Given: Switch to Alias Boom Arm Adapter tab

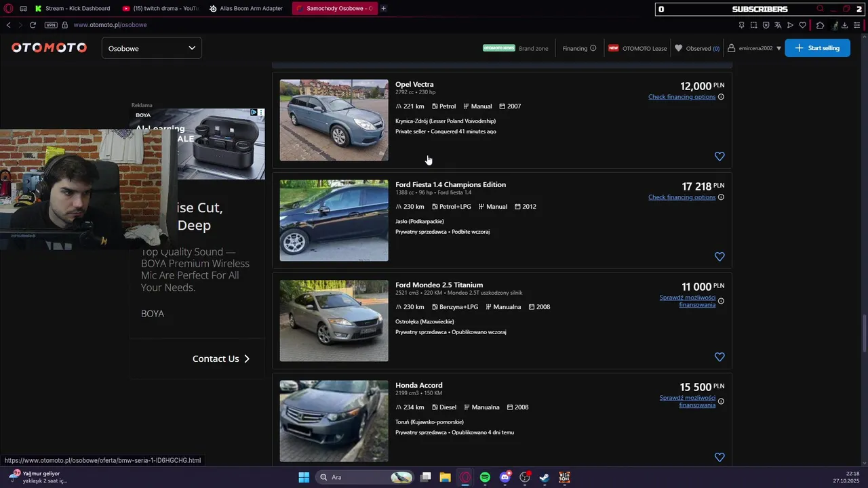Looking at the screenshot, I should coord(246,9).
